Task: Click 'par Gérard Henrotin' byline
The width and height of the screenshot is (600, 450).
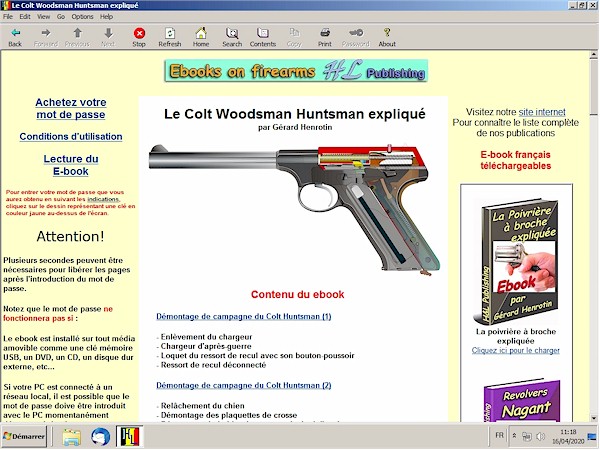Action: tap(295, 127)
